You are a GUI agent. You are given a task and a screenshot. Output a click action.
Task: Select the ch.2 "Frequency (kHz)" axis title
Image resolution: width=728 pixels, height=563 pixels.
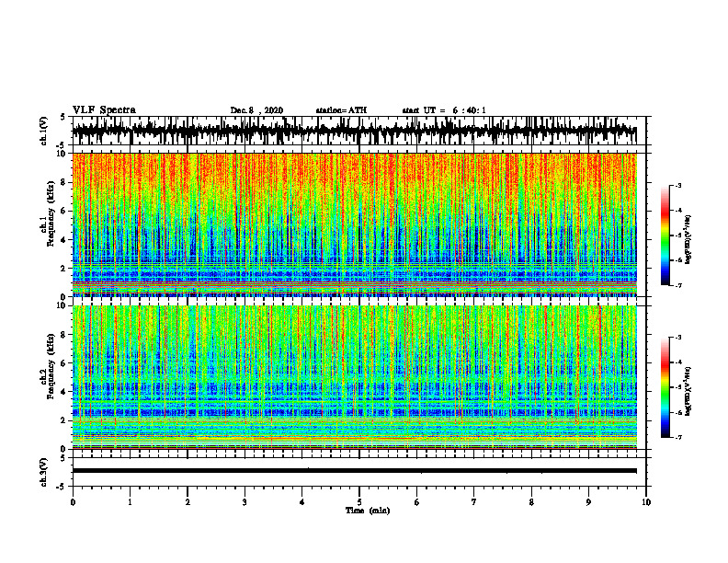pyautogui.click(x=51, y=367)
